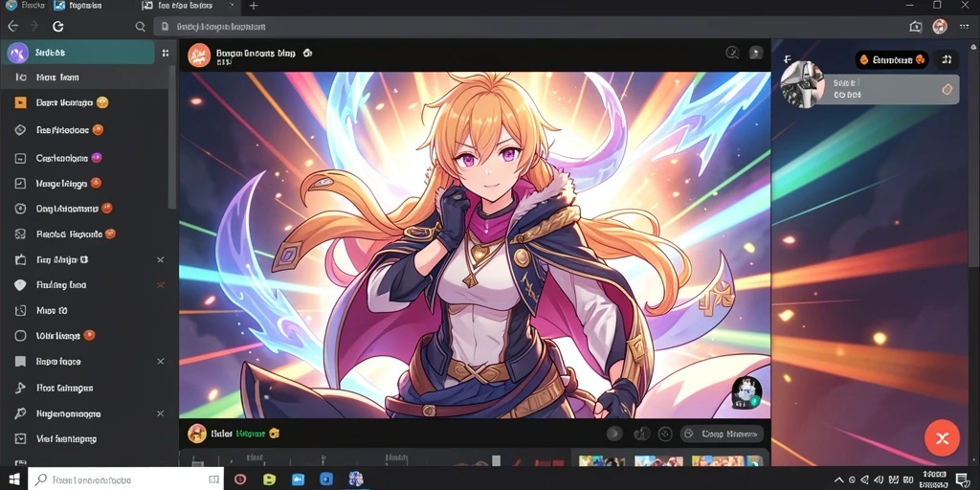This screenshot has width=980, height=490.
Task: Click the magnifier icon above the artwork
Action: pos(732,53)
